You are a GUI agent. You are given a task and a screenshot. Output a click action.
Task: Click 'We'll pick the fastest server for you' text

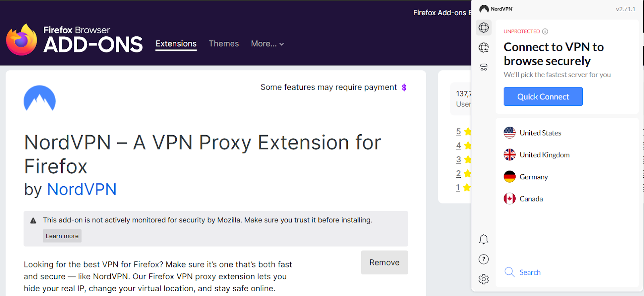click(557, 75)
